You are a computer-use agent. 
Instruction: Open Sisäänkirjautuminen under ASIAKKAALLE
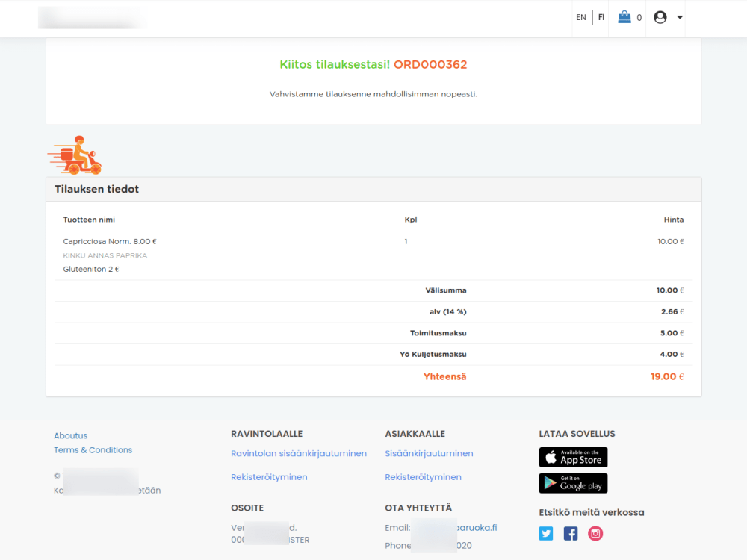pos(429,453)
